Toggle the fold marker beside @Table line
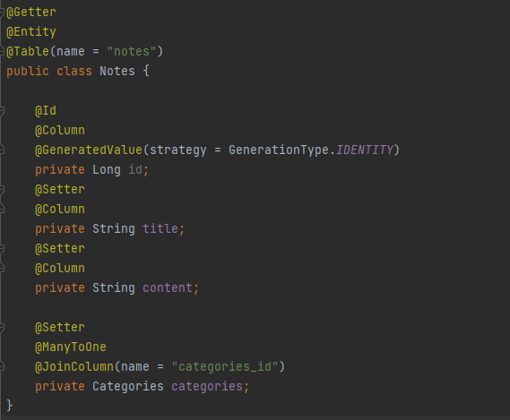Screen dimensions: 510x420 pyautogui.click(x=2, y=52)
